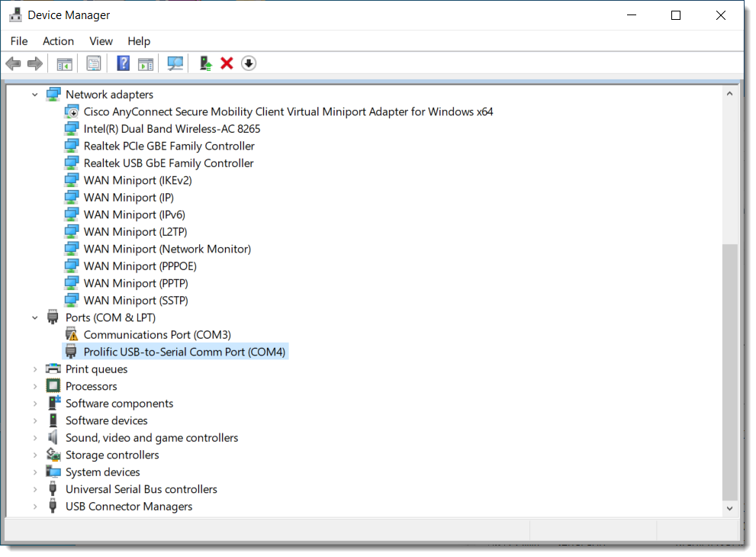Click the Sound, video and game controllers speaker icon
The height and width of the screenshot is (557, 756).
[x=53, y=437]
